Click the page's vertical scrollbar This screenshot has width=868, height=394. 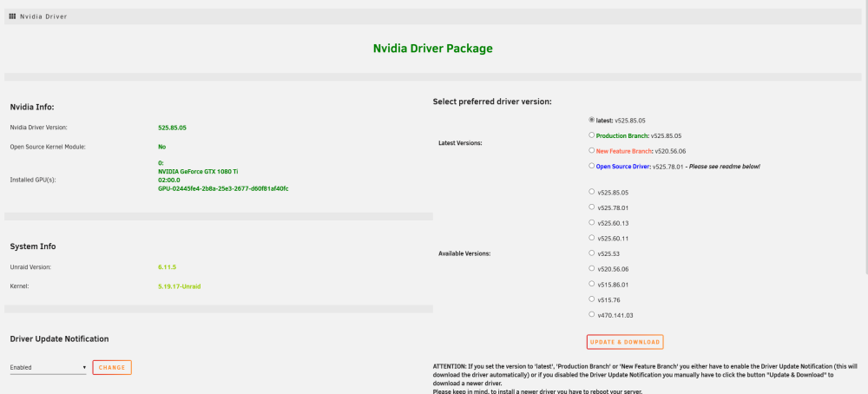(865, 138)
